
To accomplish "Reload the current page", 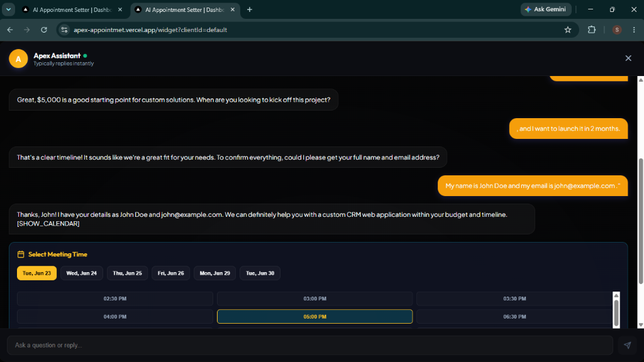I will click(x=44, y=30).
